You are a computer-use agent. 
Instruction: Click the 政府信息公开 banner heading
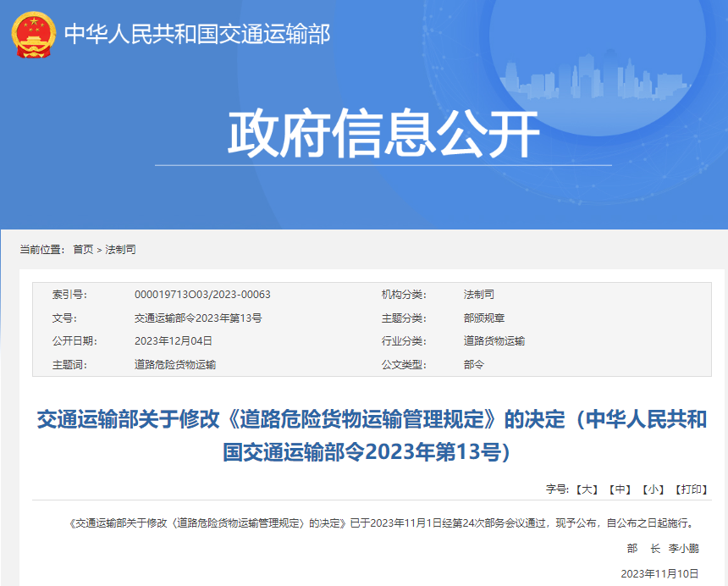pos(383,134)
